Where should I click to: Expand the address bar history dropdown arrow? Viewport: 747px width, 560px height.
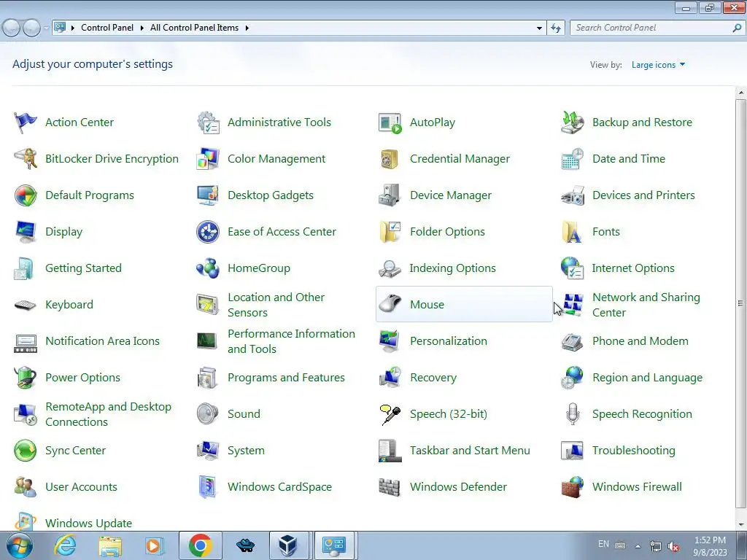pyautogui.click(x=539, y=28)
